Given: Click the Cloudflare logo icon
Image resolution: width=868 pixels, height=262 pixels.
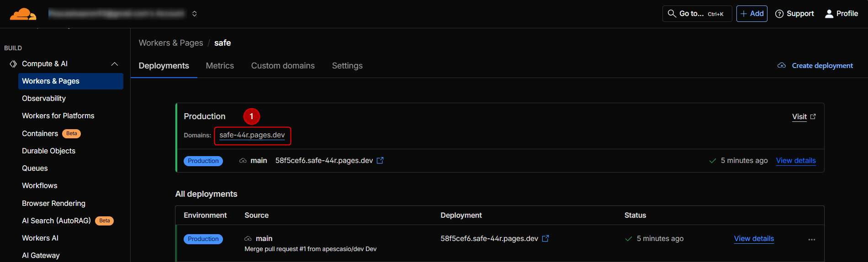Looking at the screenshot, I should [23, 14].
